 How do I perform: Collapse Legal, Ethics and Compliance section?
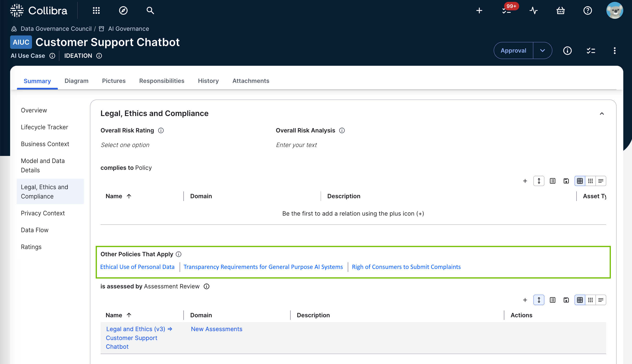click(x=602, y=114)
